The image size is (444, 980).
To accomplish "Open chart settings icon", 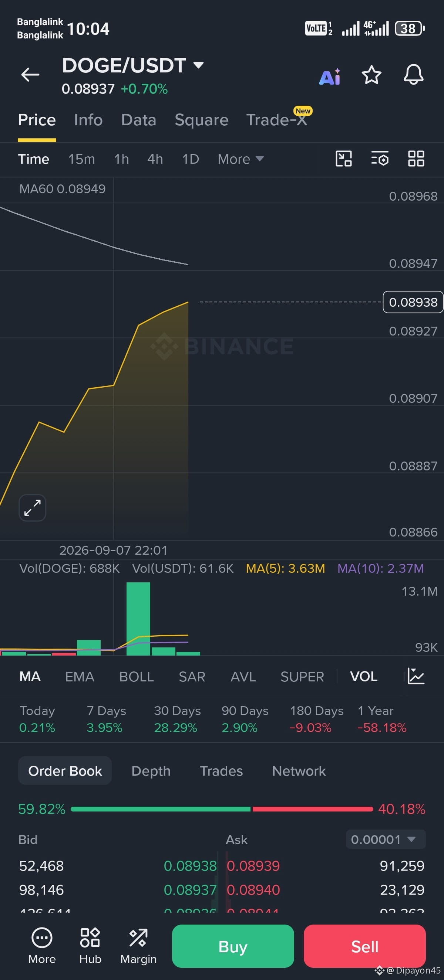I will tap(380, 159).
